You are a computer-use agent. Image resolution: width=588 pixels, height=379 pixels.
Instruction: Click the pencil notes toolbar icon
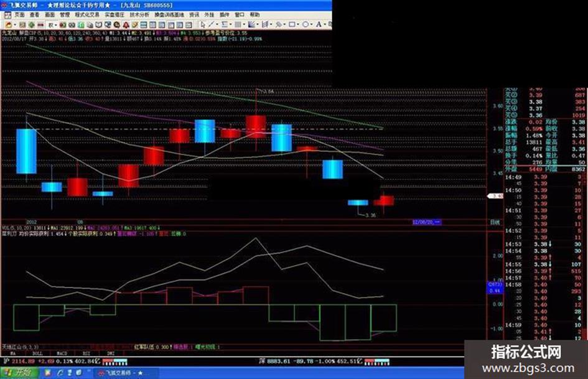click(134, 25)
